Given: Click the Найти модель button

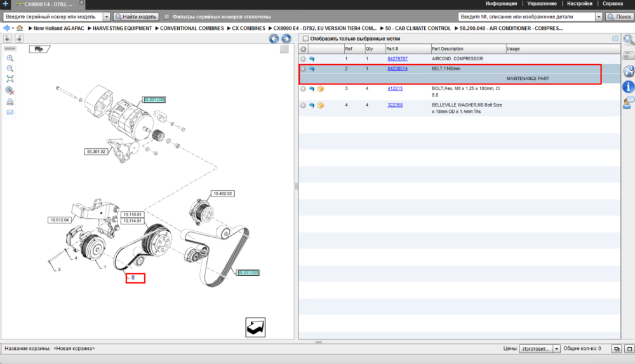Looking at the screenshot, I should tap(136, 16).
